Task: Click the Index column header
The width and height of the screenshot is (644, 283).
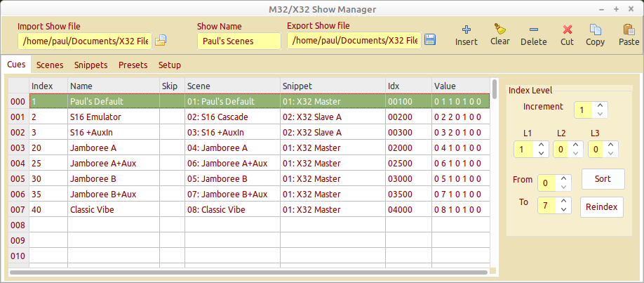Action: coord(48,86)
